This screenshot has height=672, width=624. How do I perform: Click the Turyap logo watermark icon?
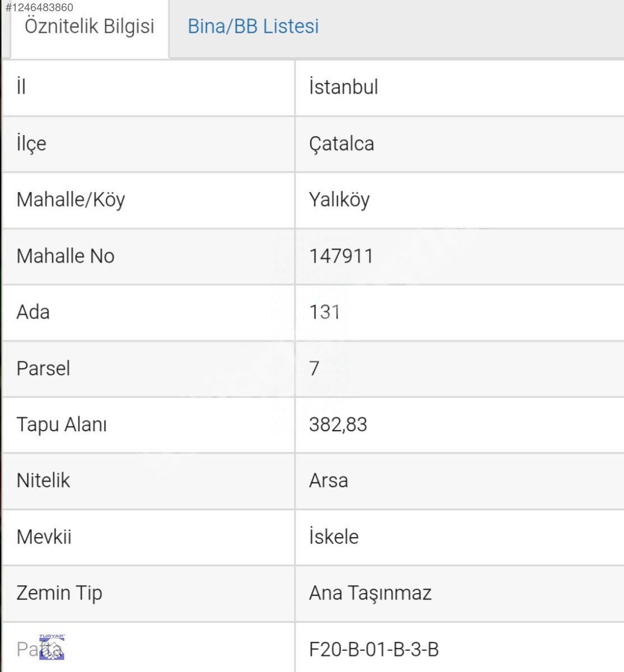[52, 647]
